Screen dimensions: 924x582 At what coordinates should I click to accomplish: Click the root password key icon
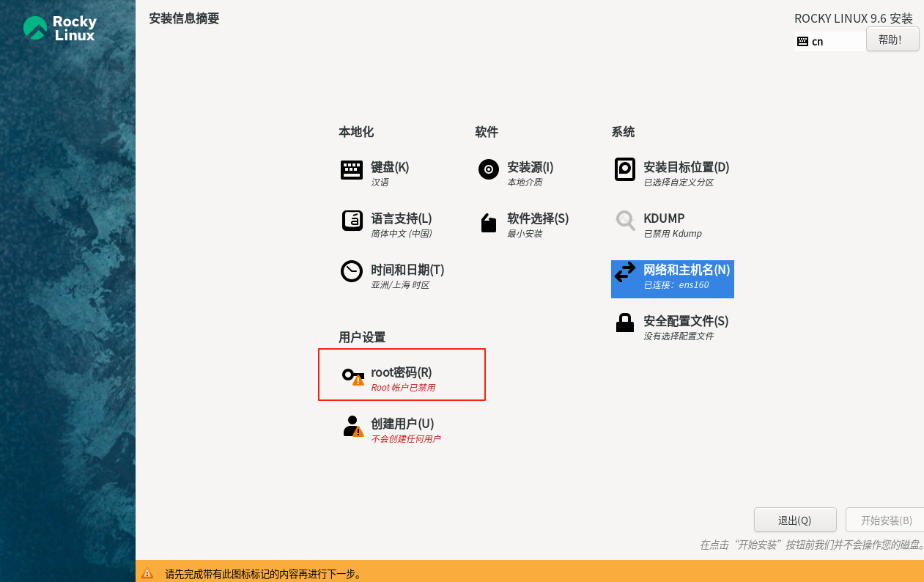(x=353, y=376)
